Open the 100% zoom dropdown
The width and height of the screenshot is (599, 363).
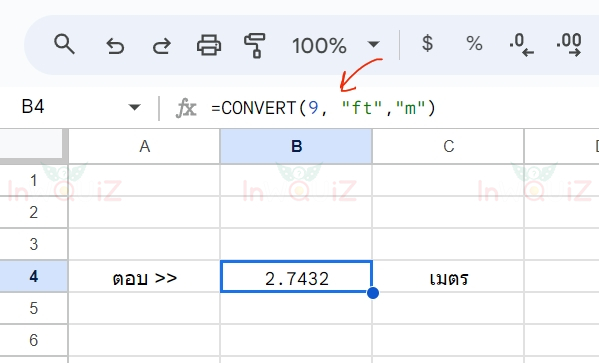336,45
